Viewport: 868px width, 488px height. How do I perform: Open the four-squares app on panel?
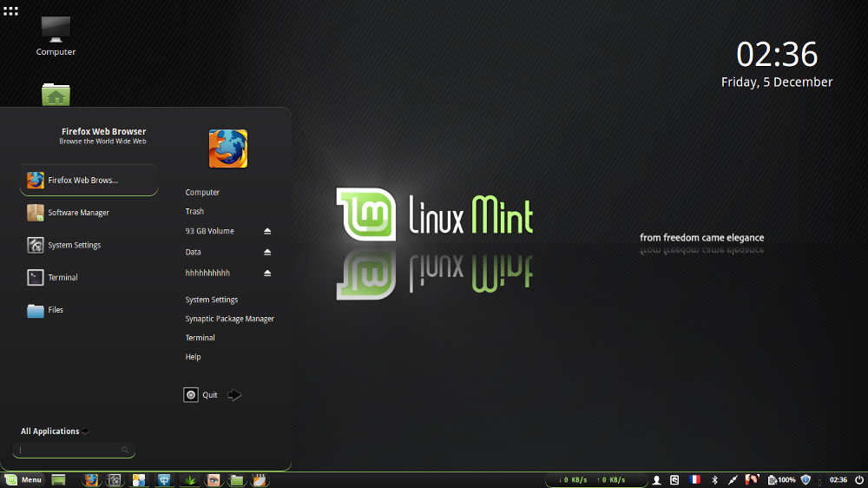[x=139, y=479]
